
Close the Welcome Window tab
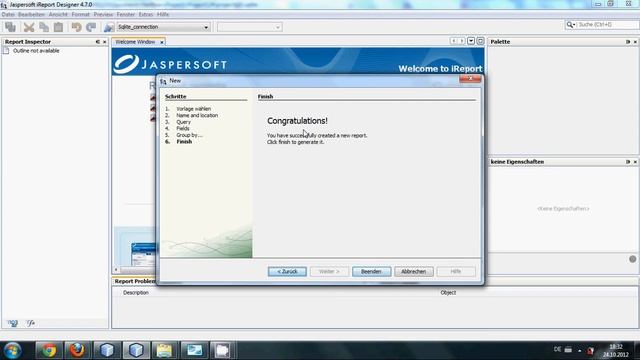tap(162, 42)
